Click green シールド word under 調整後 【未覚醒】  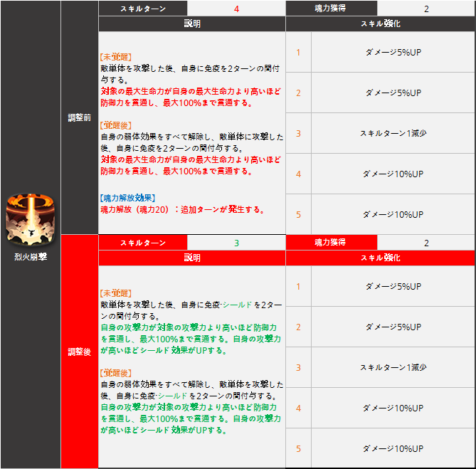tap(238, 305)
